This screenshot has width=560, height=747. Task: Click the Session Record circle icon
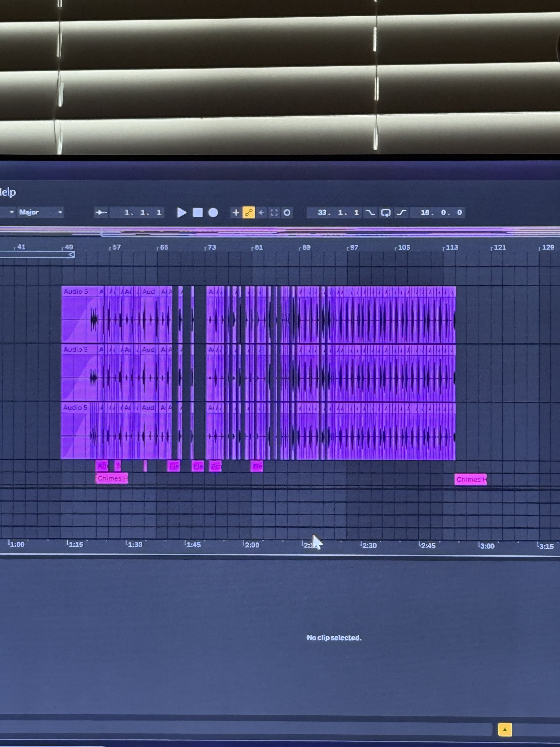(x=287, y=212)
